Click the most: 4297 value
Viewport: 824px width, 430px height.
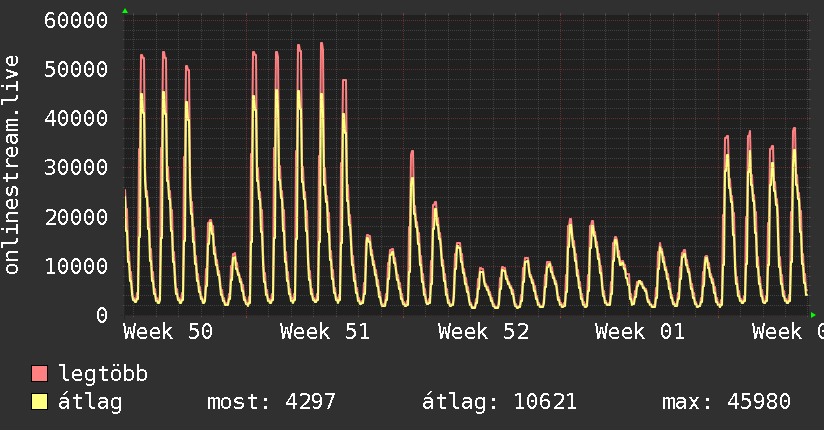pos(271,402)
